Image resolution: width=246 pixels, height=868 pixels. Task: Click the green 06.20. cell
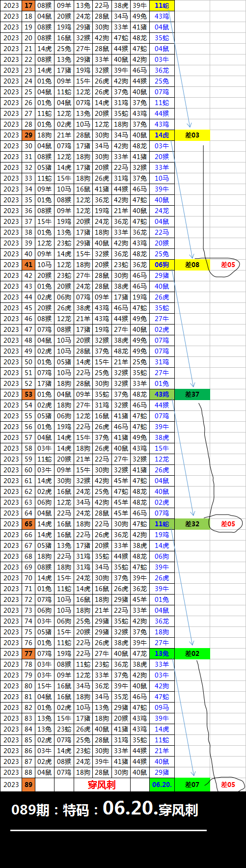162,785
